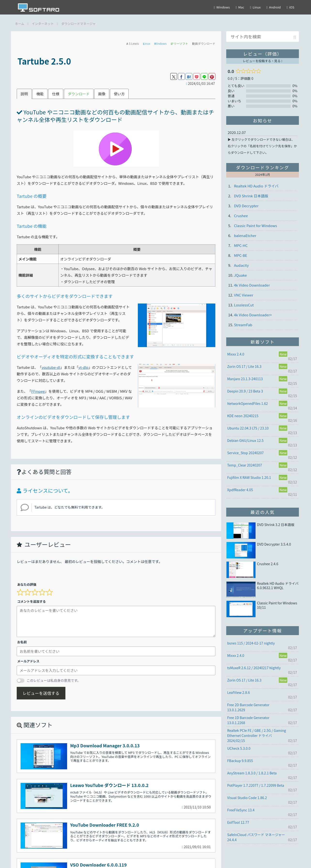Click the search icon in the site search box

[295, 37]
